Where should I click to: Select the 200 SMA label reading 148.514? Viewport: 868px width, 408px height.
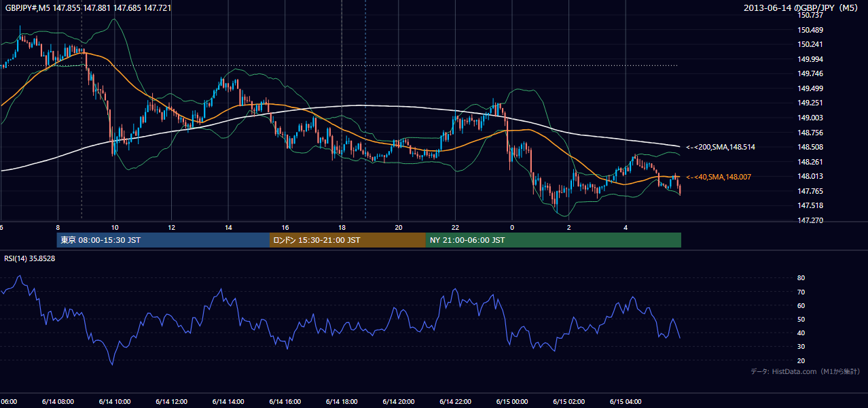[x=721, y=147]
